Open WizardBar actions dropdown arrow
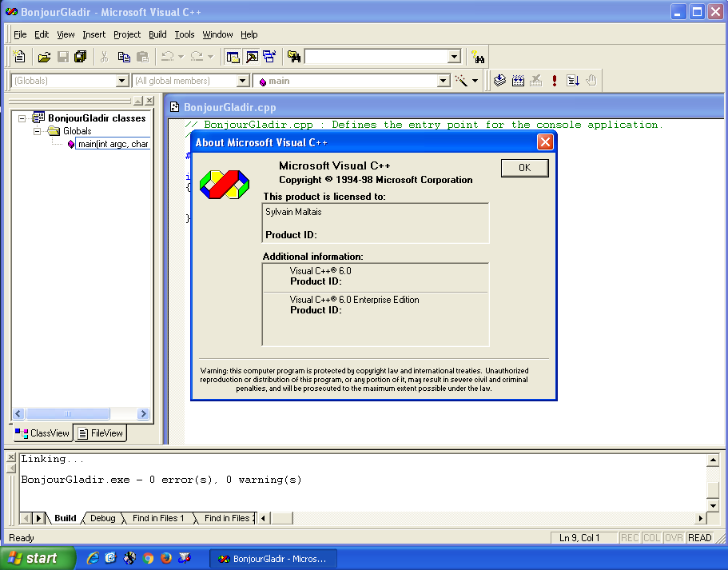728x570 pixels. tap(475, 81)
